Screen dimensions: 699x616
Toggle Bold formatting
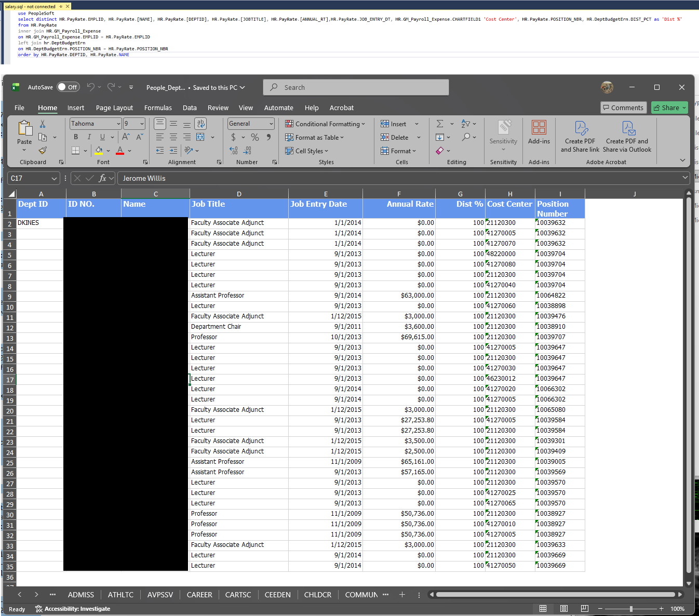(x=76, y=137)
